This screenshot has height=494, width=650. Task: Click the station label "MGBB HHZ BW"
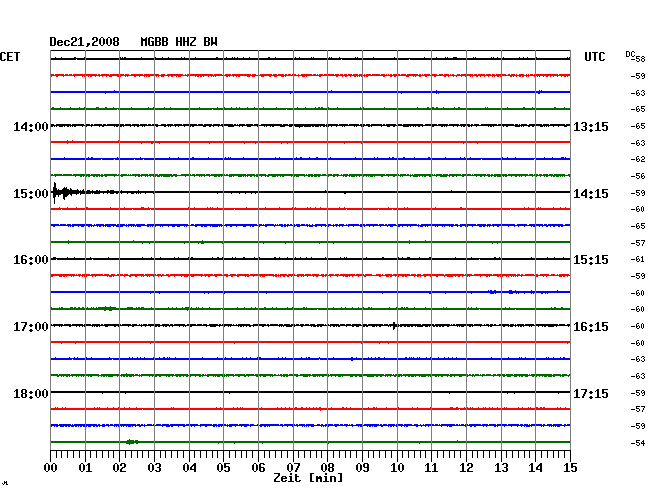point(179,42)
